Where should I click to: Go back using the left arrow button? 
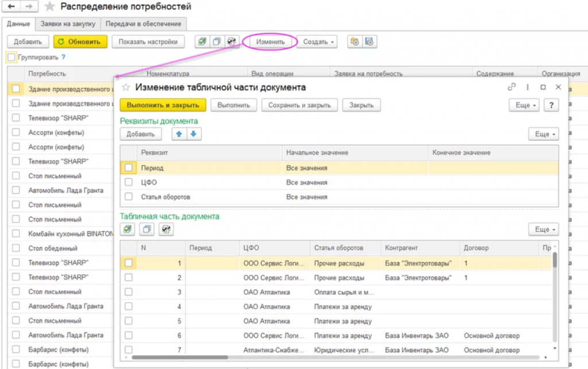pos(11,7)
